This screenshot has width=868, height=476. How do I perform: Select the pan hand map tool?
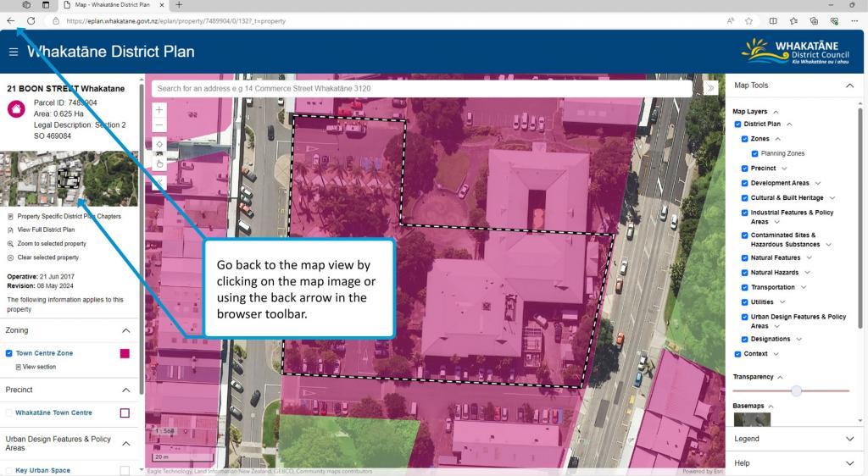159,163
